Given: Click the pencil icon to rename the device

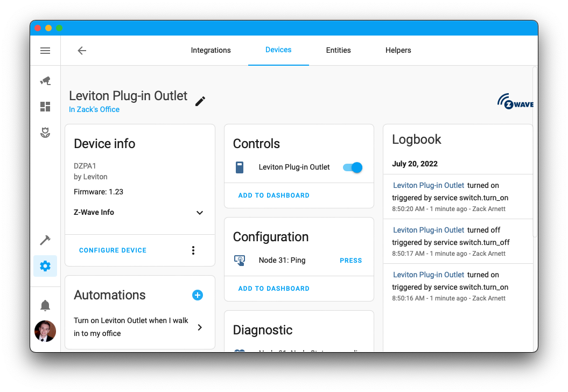Looking at the screenshot, I should 200,101.
